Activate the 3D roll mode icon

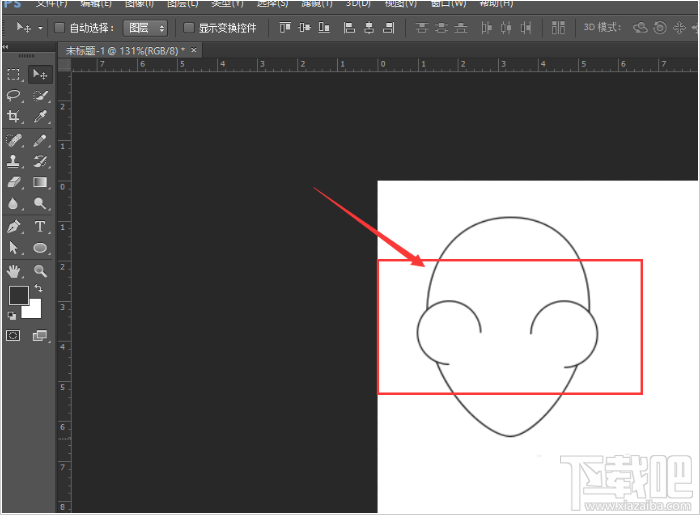[x=660, y=28]
